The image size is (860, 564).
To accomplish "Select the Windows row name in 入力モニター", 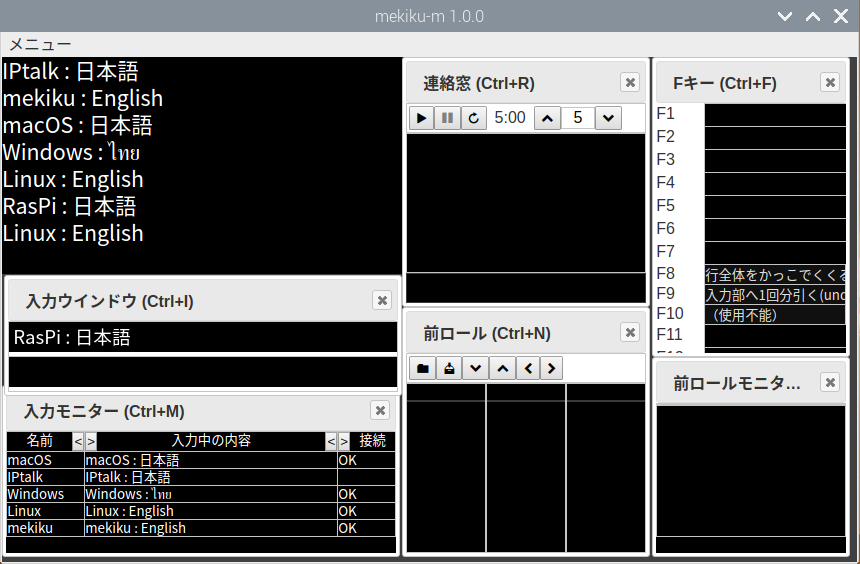I will point(46,494).
